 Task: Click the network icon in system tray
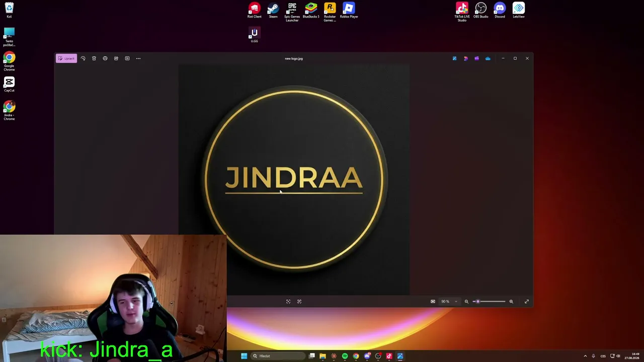click(612, 356)
